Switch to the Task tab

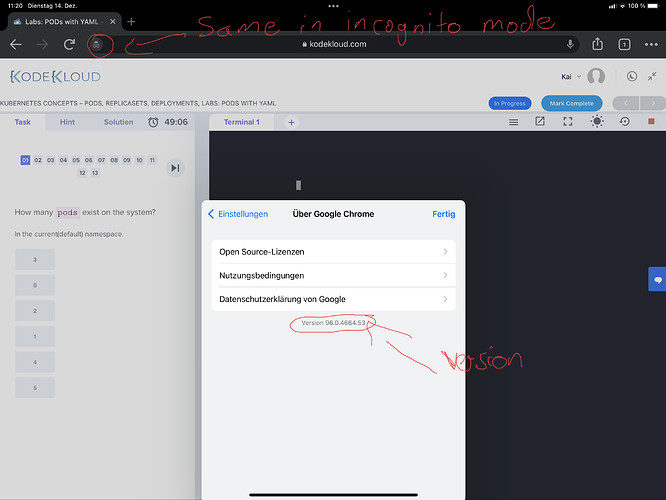click(x=23, y=122)
